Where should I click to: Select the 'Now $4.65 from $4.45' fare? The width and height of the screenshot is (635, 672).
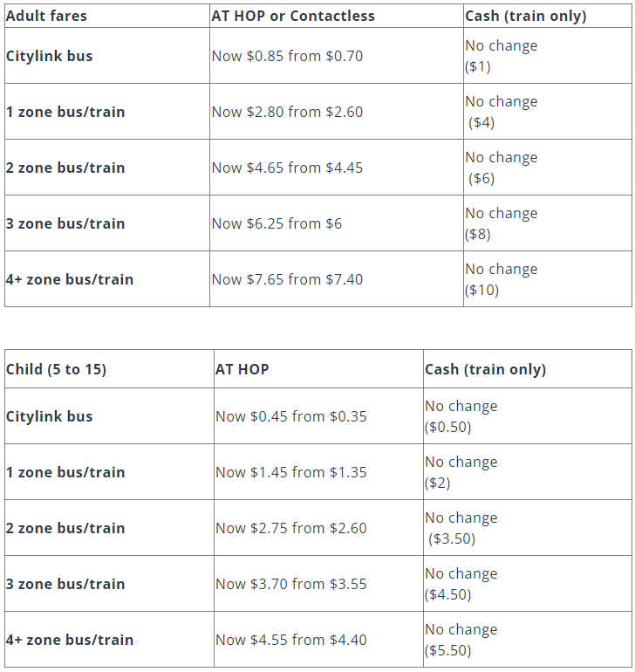287,168
